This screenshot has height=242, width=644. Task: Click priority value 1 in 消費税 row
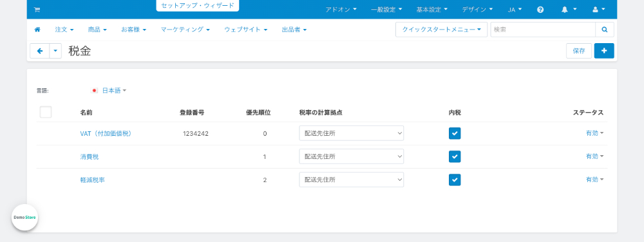click(265, 156)
